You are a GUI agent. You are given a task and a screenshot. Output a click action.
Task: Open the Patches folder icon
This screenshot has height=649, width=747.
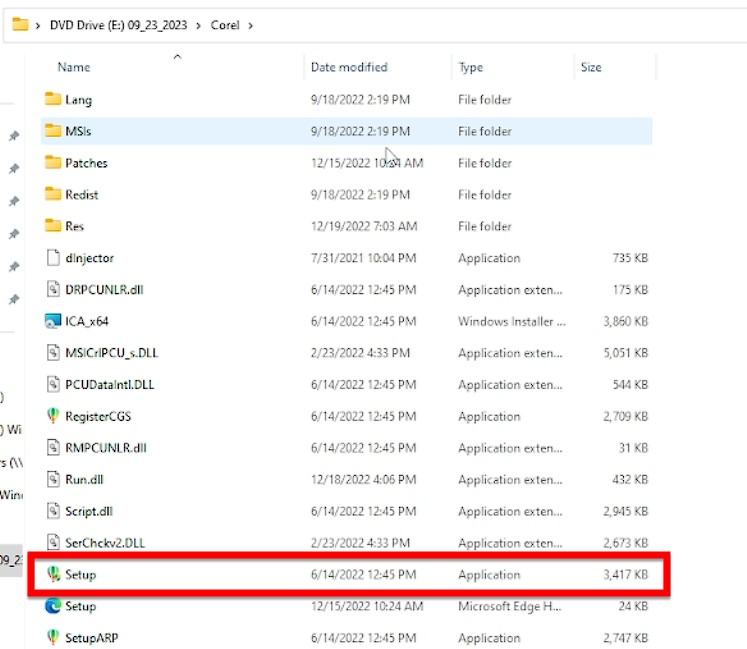point(53,162)
